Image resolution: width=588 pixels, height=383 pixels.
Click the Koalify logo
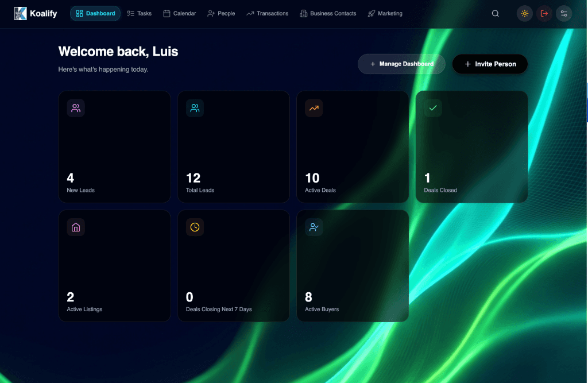tap(36, 13)
